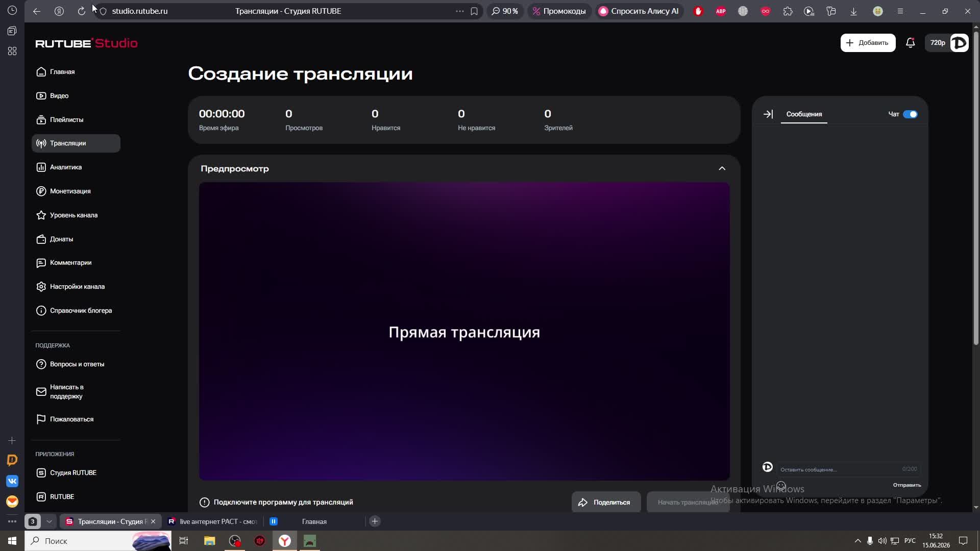Click the Пожаловаться flag icon
The image size is (980, 551).
tap(41, 419)
